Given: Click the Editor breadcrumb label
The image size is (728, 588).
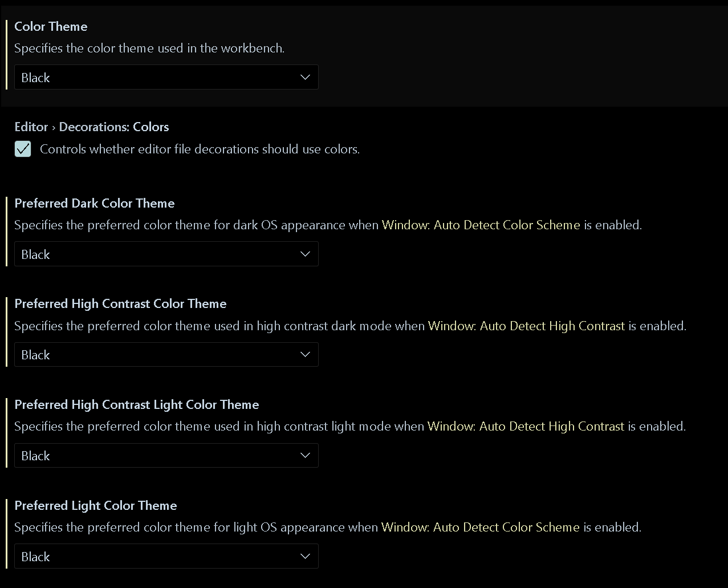Looking at the screenshot, I should [x=31, y=127].
